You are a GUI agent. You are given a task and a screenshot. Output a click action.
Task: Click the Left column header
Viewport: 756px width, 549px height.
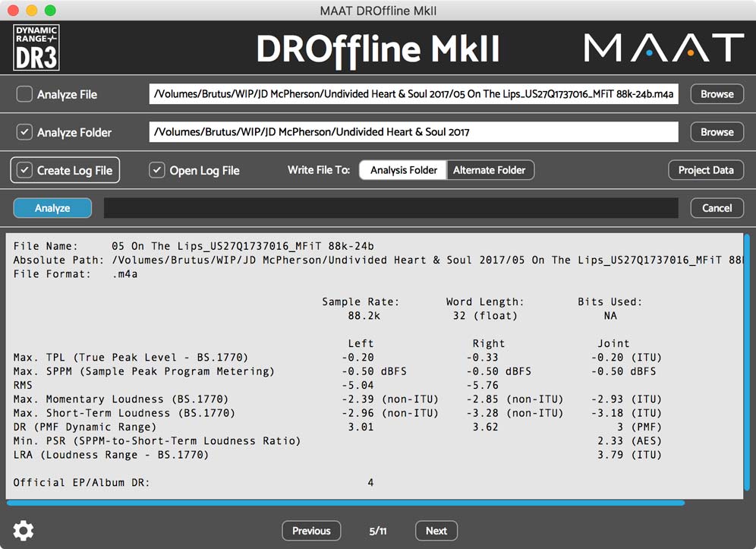click(361, 343)
